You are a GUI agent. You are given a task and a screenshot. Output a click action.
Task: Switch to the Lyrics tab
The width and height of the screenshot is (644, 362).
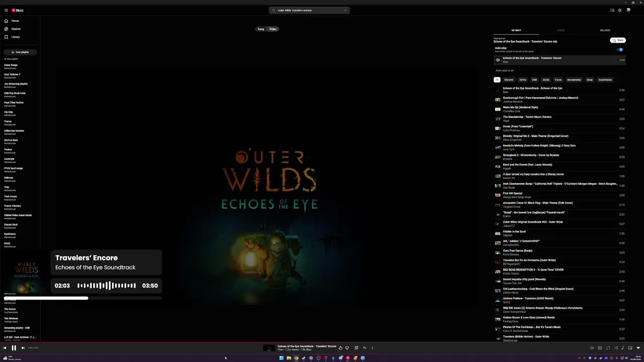[x=560, y=30]
